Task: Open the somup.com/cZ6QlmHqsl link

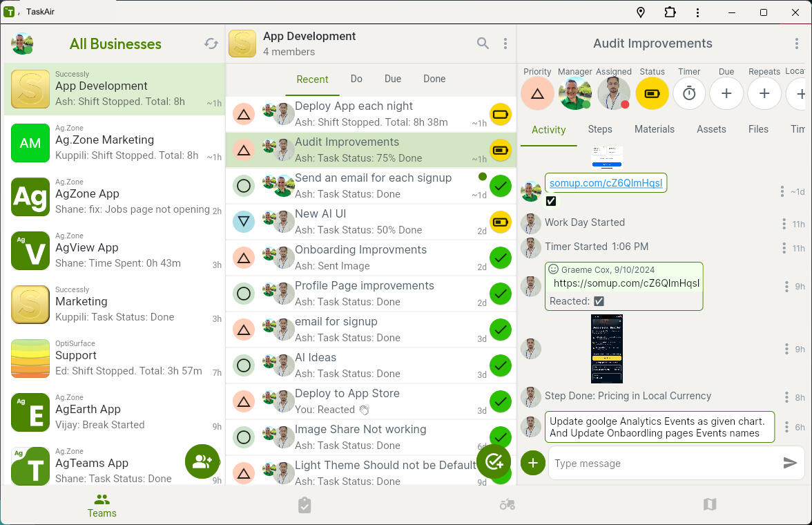Action: (606, 183)
